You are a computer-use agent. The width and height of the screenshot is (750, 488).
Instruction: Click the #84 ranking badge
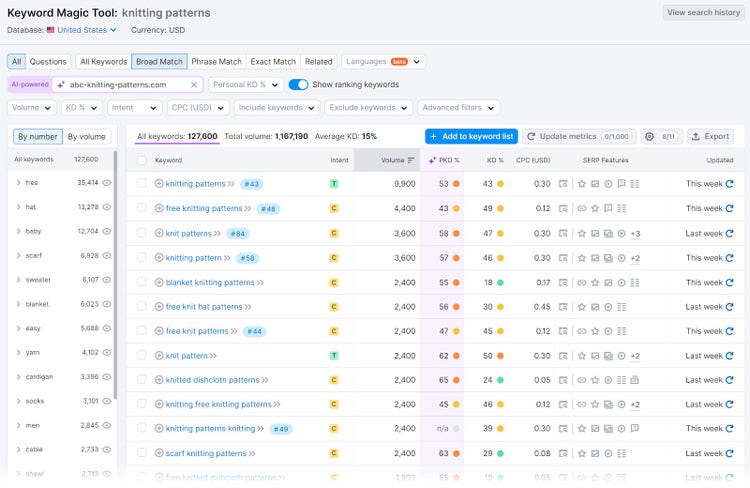(x=238, y=233)
